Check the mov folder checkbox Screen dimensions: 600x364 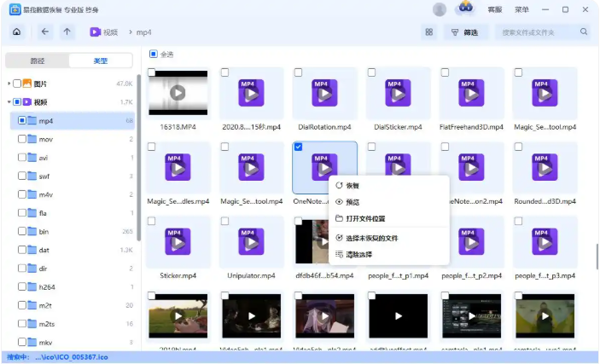tap(22, 139)
